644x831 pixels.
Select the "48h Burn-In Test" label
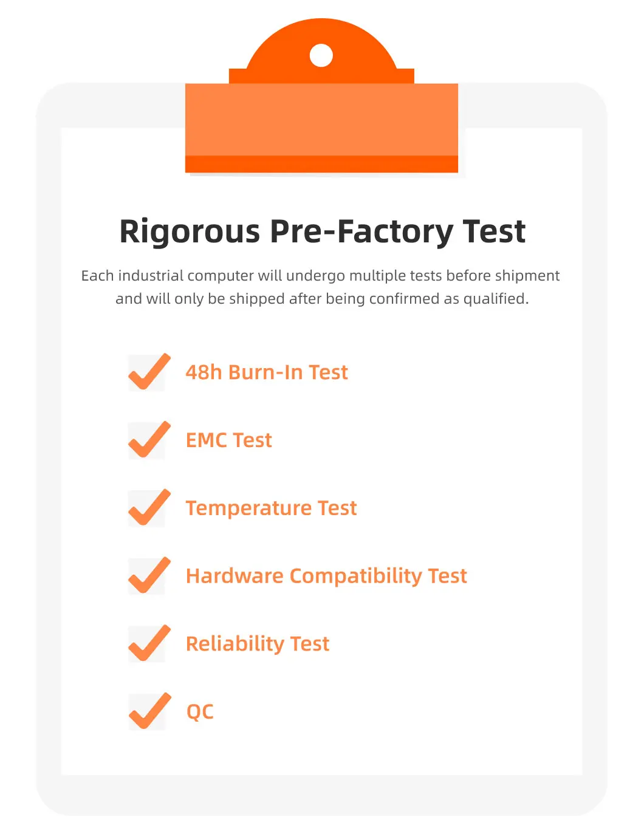(266, 372)
